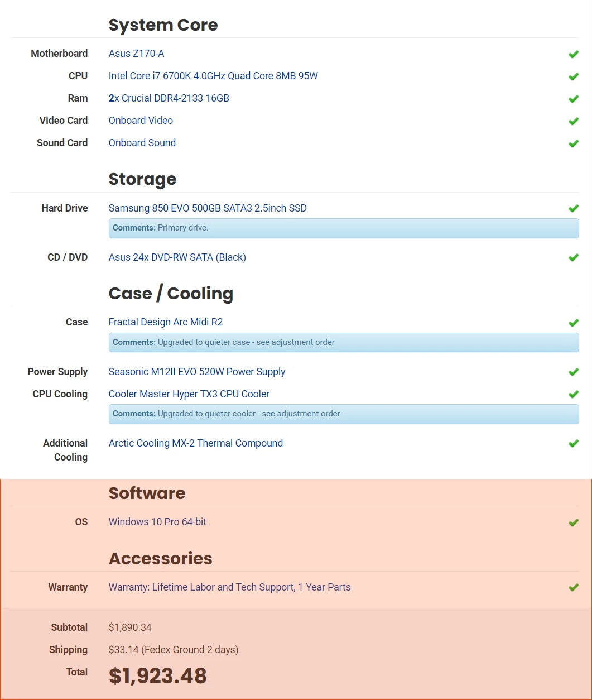592x700 pixels.
Task: Open the Asus 24x DVD-RW SATA link
Action: [177, 257]
